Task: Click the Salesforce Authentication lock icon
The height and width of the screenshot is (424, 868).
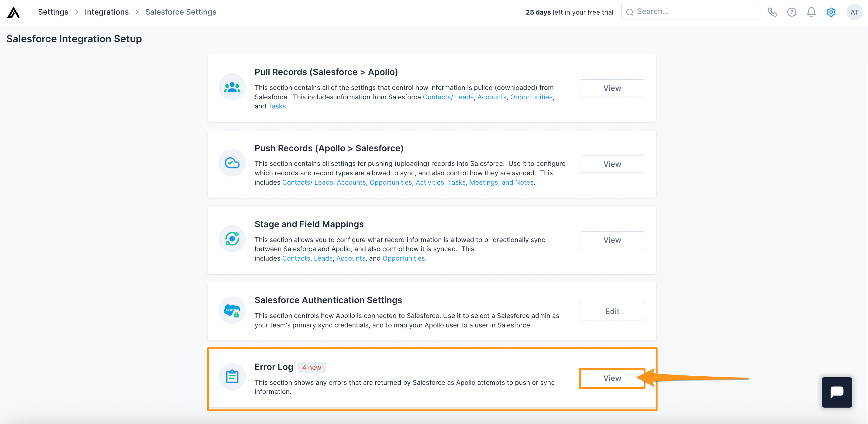Action: (232, 310)
